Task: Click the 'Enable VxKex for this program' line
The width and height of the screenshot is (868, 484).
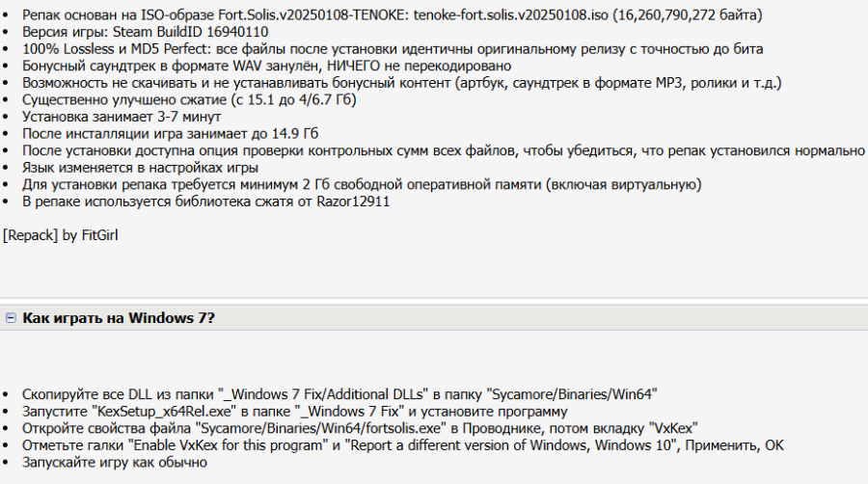Action: pyautogui.click(x=403, y=445)
